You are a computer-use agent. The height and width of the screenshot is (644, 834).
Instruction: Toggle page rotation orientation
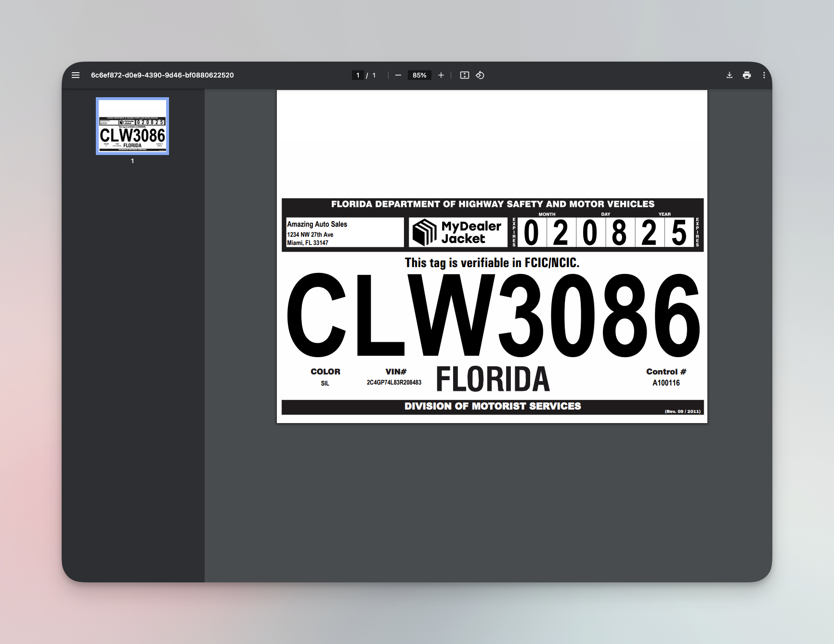(x=480, y=75)
